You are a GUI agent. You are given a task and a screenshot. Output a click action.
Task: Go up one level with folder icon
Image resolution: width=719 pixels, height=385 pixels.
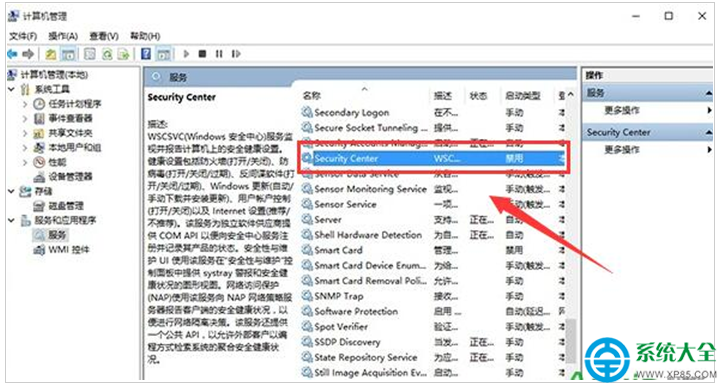tap(51, 54)
